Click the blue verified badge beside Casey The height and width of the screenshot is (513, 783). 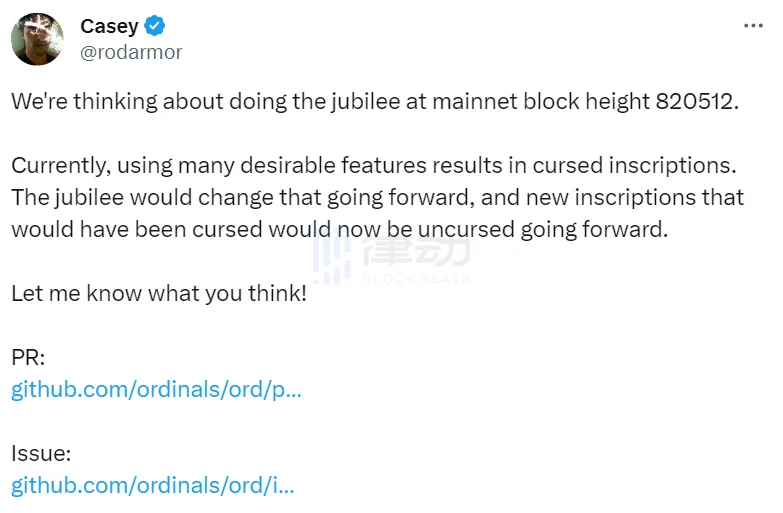tap(155, 26)
